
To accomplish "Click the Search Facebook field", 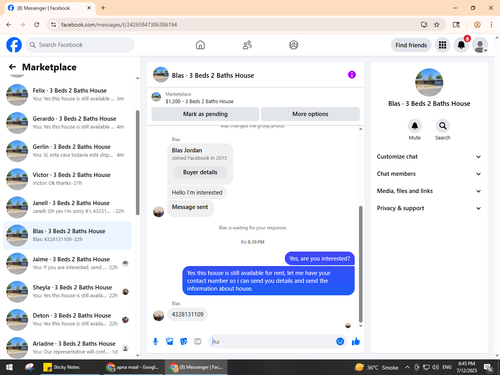I will pos(80,45).
